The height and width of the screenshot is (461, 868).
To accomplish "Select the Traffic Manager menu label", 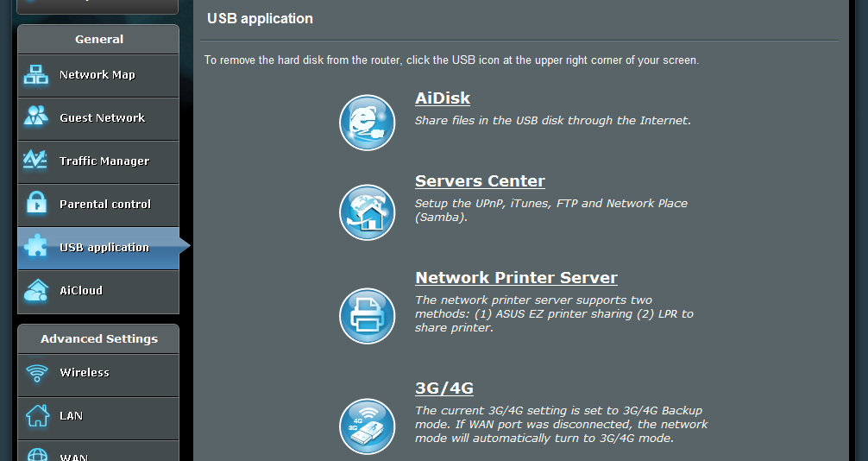I will click(104, 161).
